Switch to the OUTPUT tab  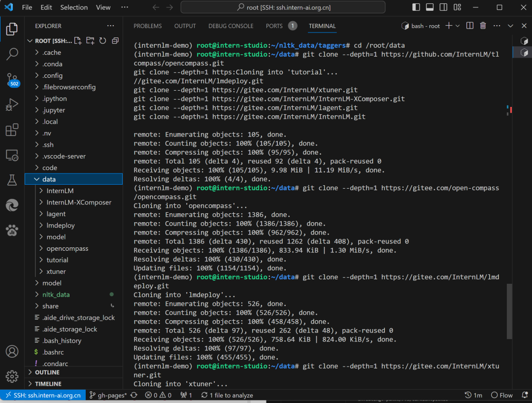[185, 26]
